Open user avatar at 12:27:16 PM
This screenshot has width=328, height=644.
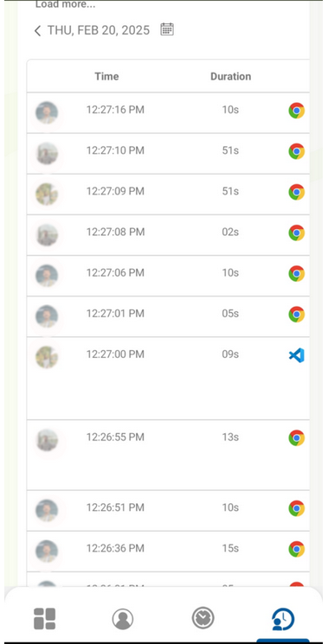pyautogui.click(x=47, y=112)
